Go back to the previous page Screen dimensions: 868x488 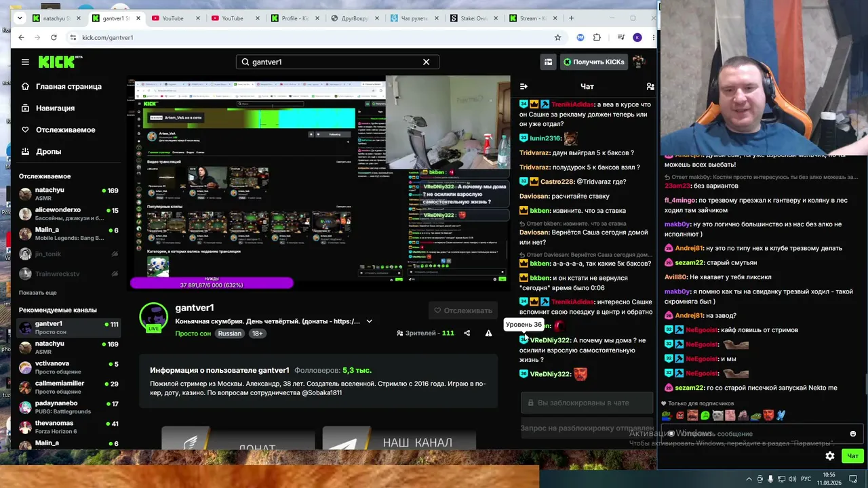tap(21, 37)
